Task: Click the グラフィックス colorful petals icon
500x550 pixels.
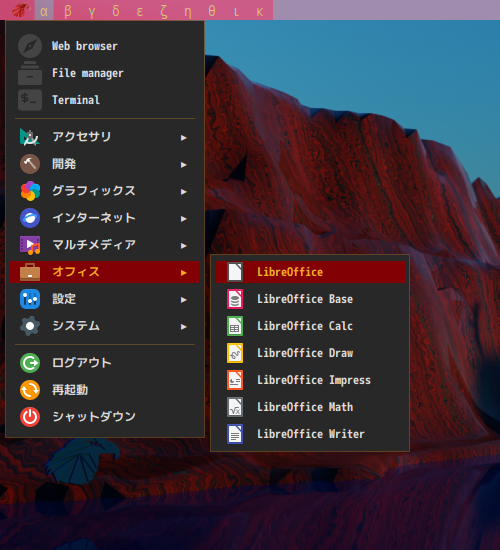Action: [30, 191]
